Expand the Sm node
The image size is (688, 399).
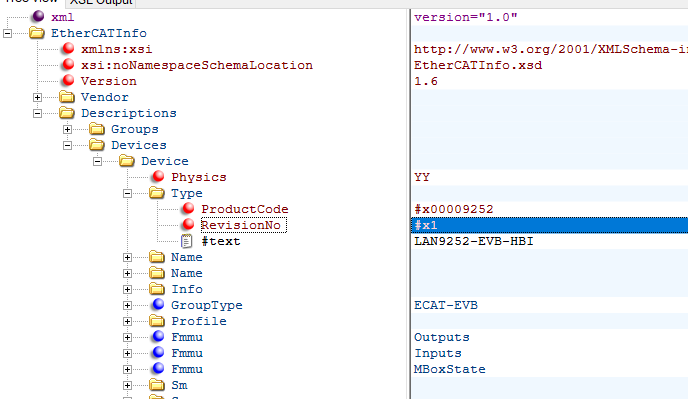tap(127, 385)
